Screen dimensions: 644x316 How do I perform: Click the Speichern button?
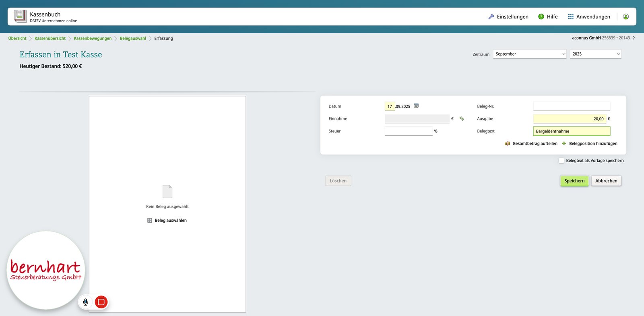(574, 181)
